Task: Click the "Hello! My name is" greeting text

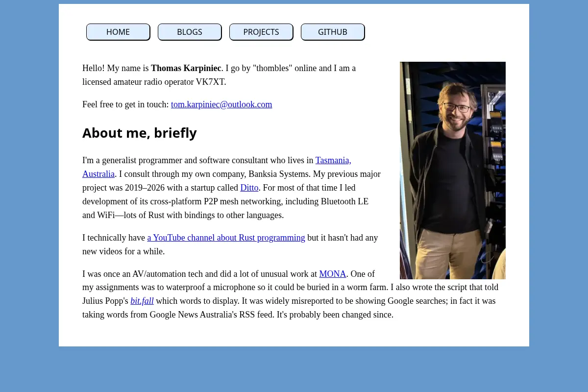Action: click(116, 68)
